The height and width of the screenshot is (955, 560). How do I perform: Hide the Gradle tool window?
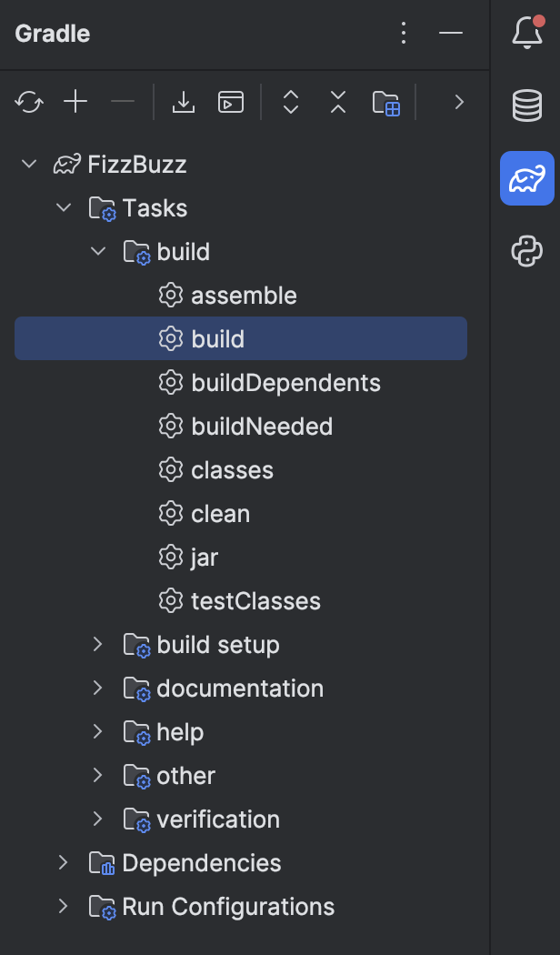click(451, 33)
